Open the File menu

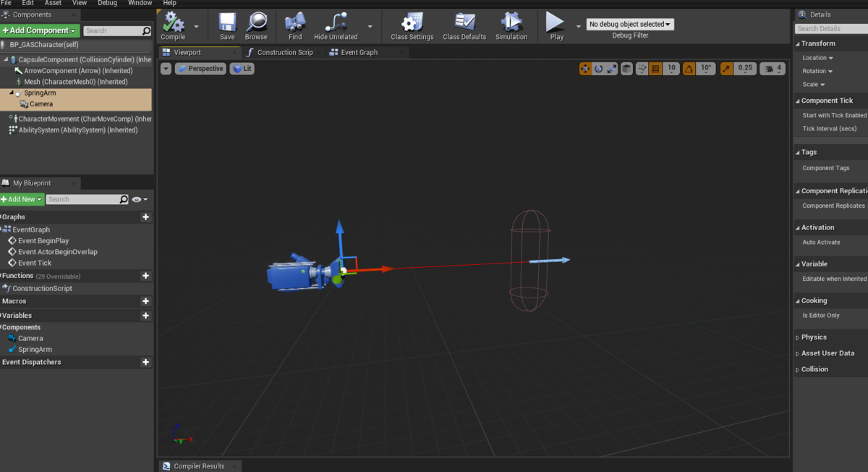click(6, 3)
